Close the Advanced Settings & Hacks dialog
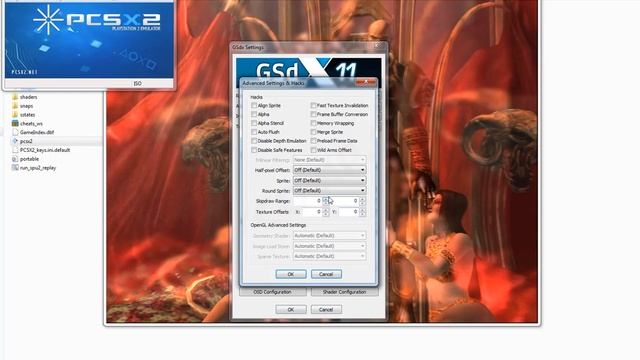Viewport: 640px width, 360px height. pos(366,82)
